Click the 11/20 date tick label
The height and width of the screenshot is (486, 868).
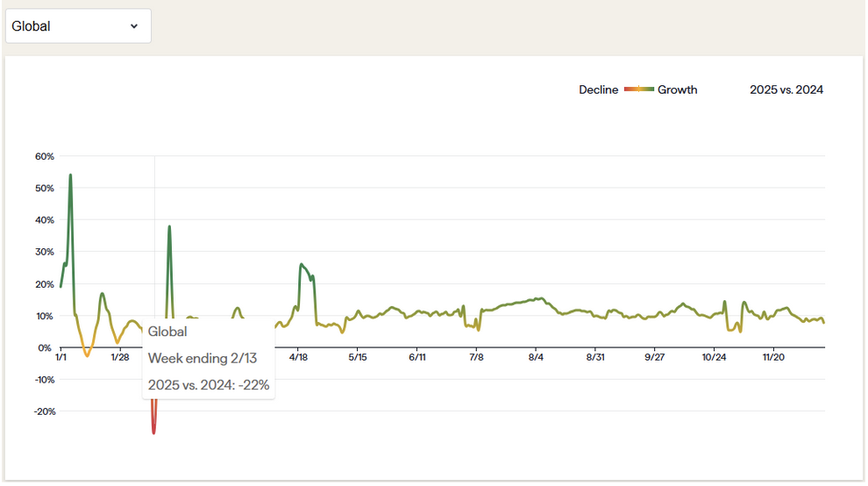[x=773, y=357]
